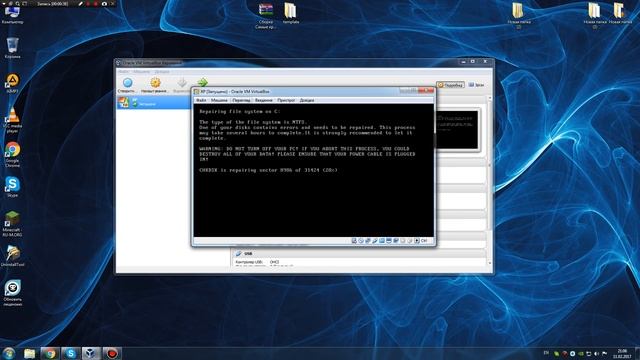Select the Корзина recycle bin desktop icon
The image size is (640, 360).
coord(12,48)
